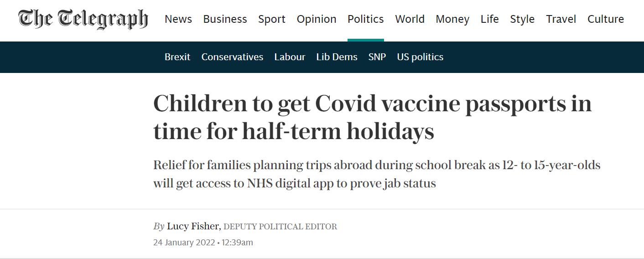Select the Travel menu item
644x259 pixels.
pyautogui.click(x=561, y=19)
